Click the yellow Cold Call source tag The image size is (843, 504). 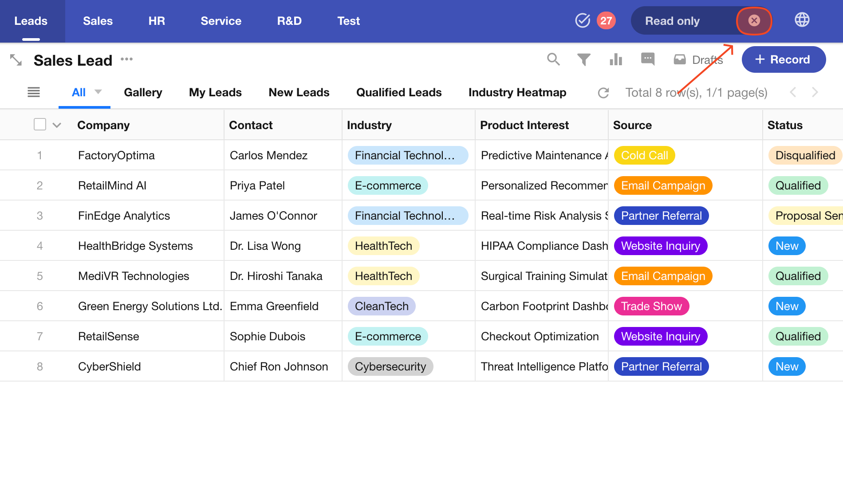[644, 155]
